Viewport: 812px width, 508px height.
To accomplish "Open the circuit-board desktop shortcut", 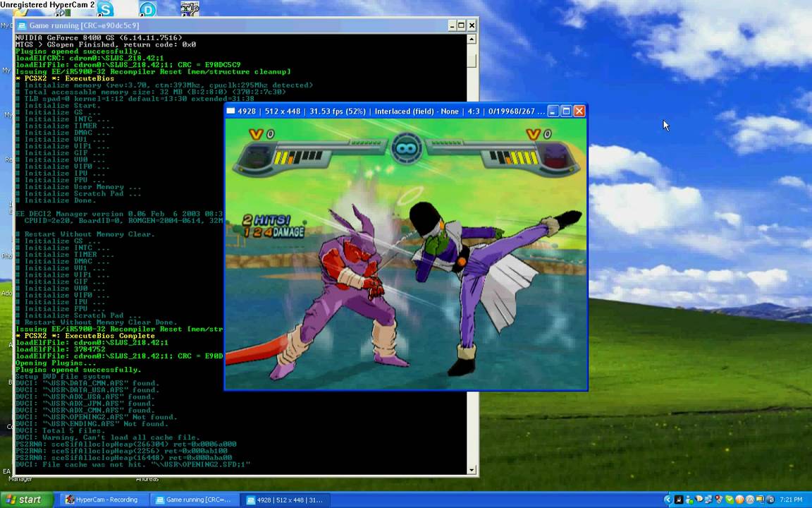I will [x=190, y=8].
